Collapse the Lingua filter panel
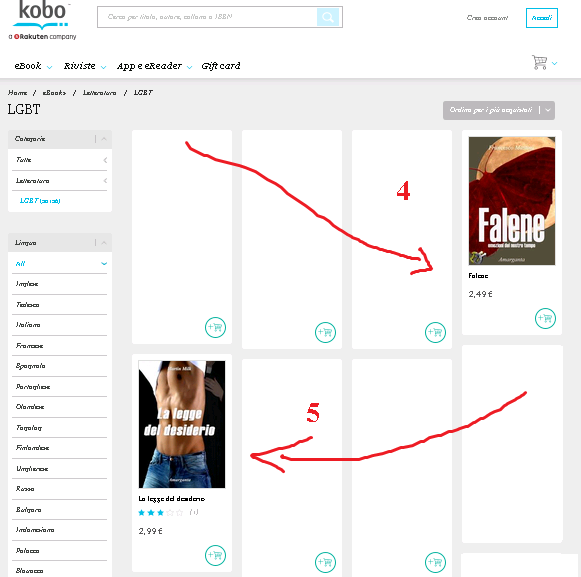581x577 pixels. click(104, 243)
